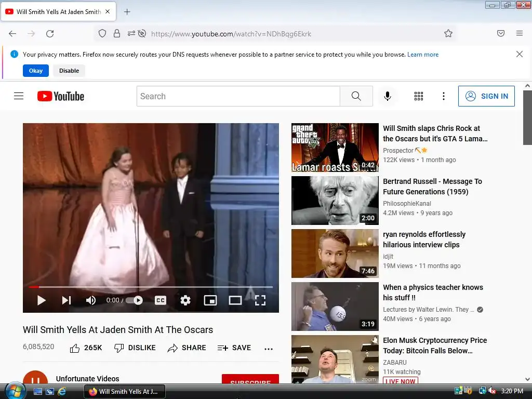Click the taskbar clock 3:20 PM
This screenshot has height=399, width=532.
point(512,391)
